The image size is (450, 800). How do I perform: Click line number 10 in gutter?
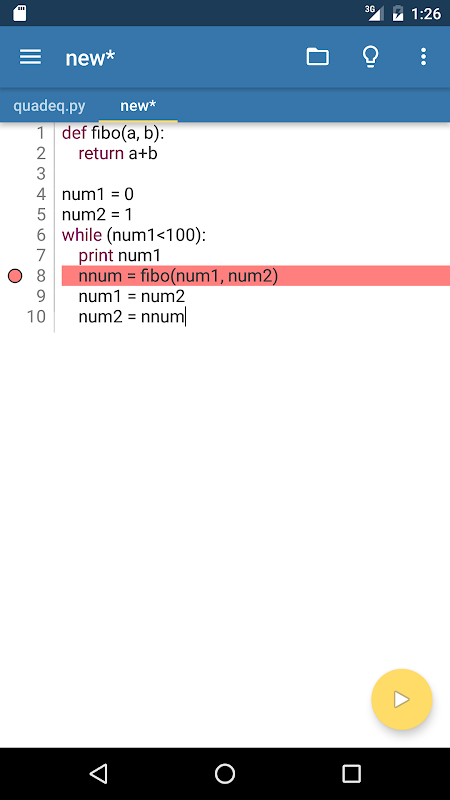click(36, 316)
